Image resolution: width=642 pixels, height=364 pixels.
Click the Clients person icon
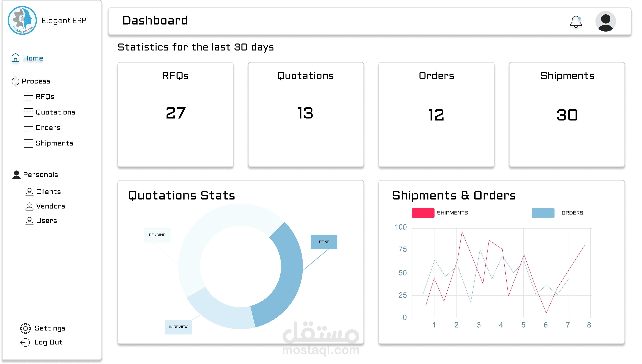point(29,192)
